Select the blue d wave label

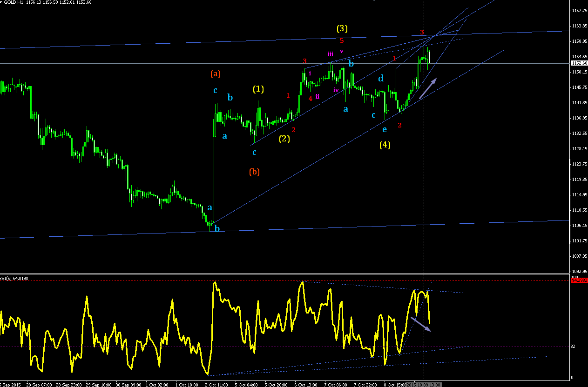(381, 78)
